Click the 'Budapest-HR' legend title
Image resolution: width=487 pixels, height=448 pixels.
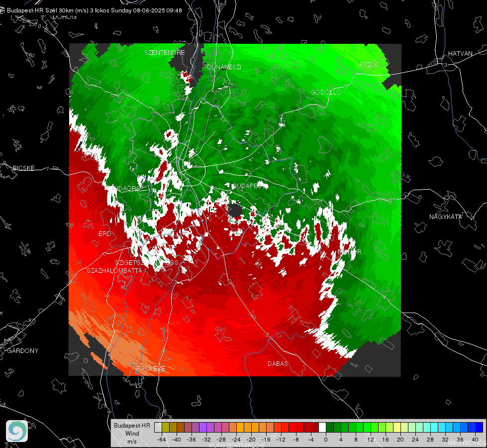132,425
